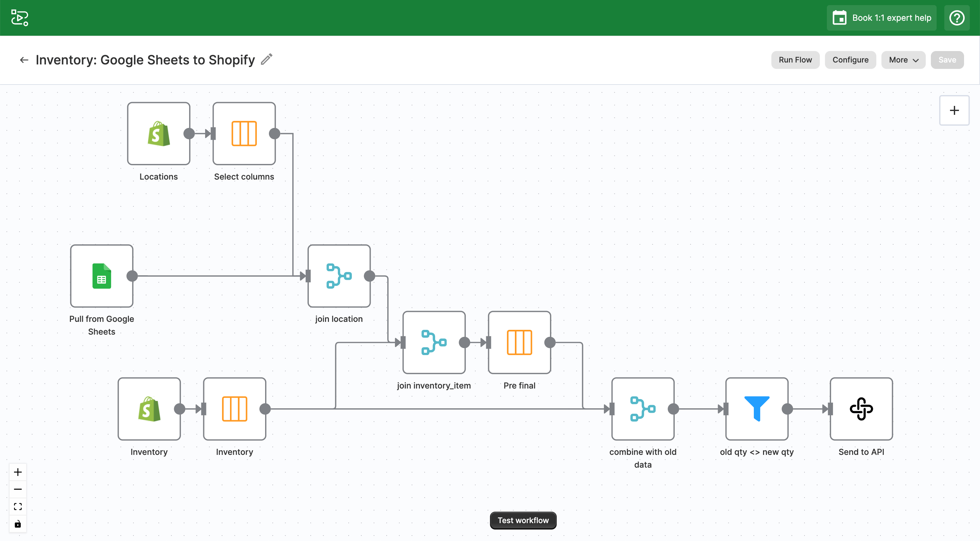Viewport: 980px width, 541px height.
Task: Open the add node plus panel
Action: [954, 110]
